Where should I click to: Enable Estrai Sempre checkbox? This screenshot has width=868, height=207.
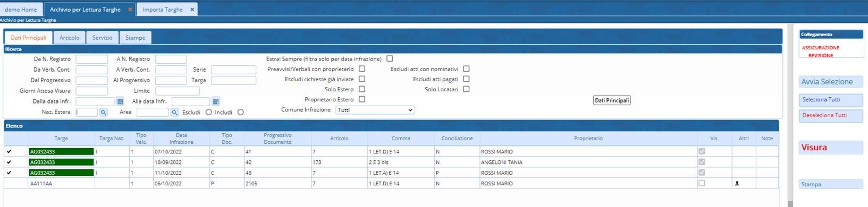tap(390, 59)
